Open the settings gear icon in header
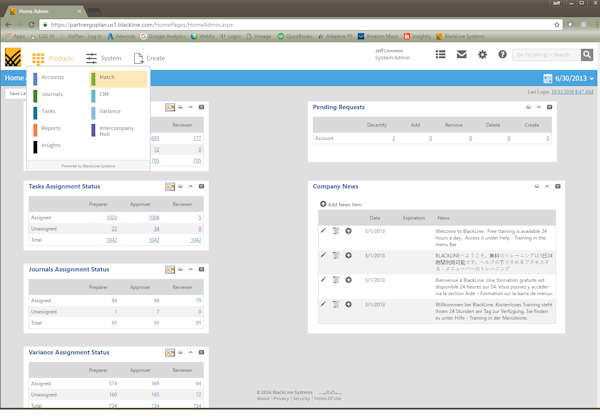The height and width of the screenshot is (418, 600). 482,55
